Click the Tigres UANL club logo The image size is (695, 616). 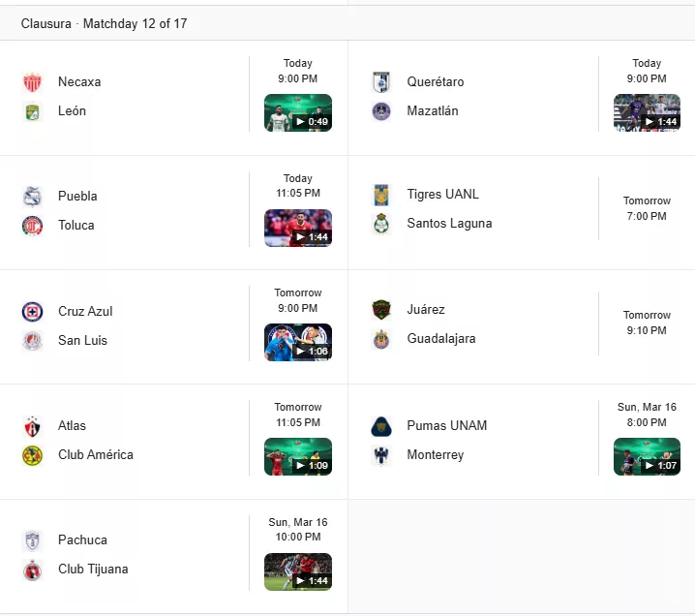[x=381, y=195]
